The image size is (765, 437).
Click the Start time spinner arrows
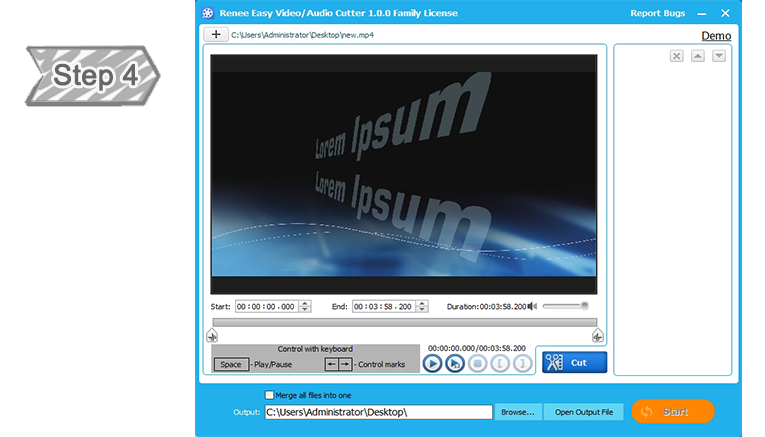(305, 307)
